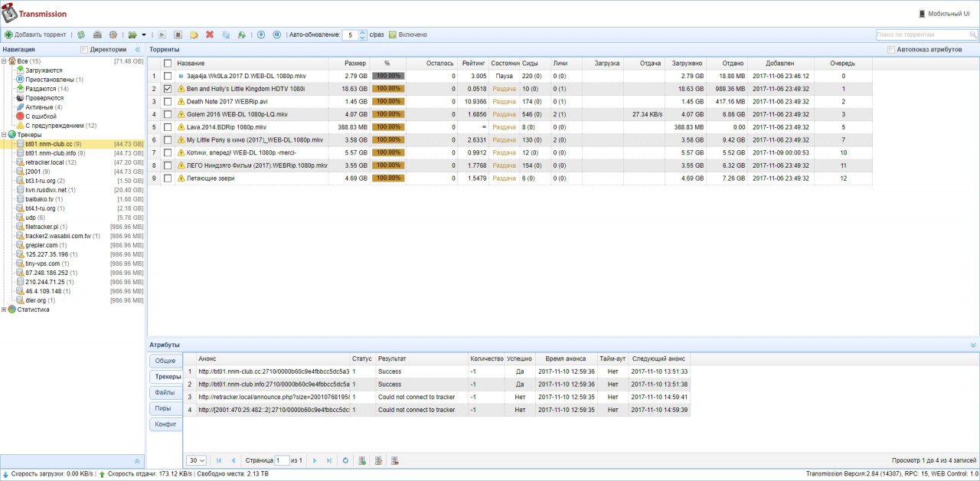980x481 pixels.
Task: Open the page size 30 dropdown
Action: click(x=197, y=460)
